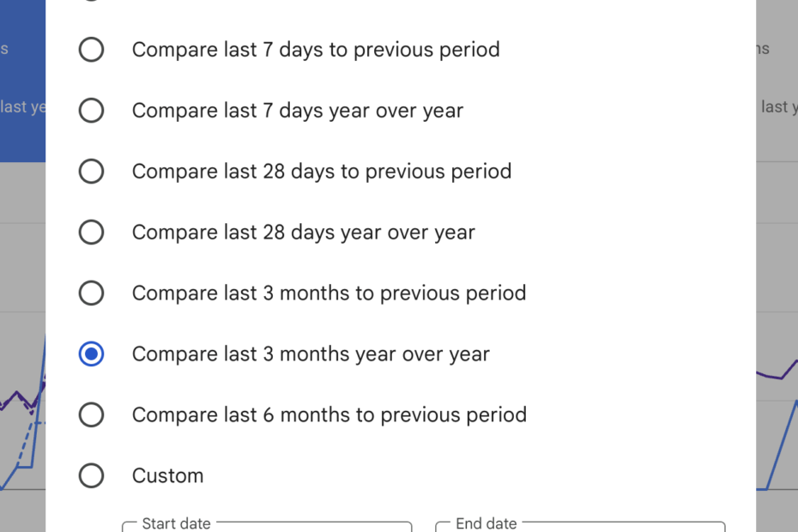
Task: Choose the radio circle for last 6 months previous period
Action: [x=91, y=415]
